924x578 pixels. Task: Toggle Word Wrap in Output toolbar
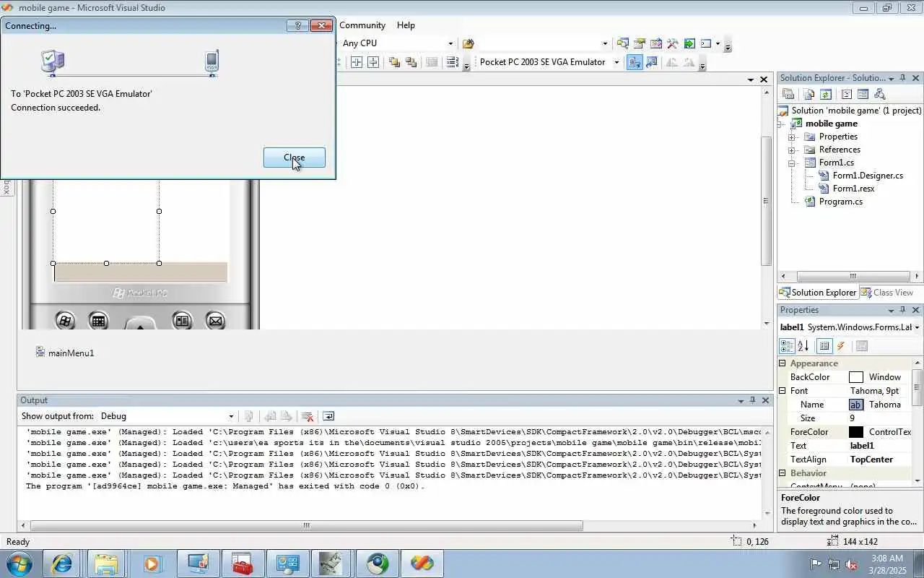click(x=328, y=416)
